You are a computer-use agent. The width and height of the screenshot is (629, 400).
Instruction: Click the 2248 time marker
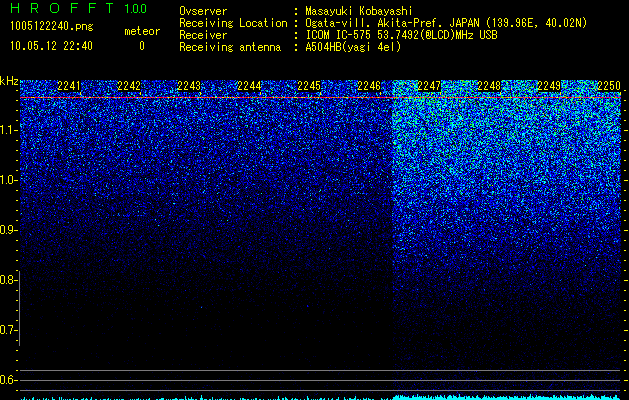pyautogui.click(x=489, y=86)
